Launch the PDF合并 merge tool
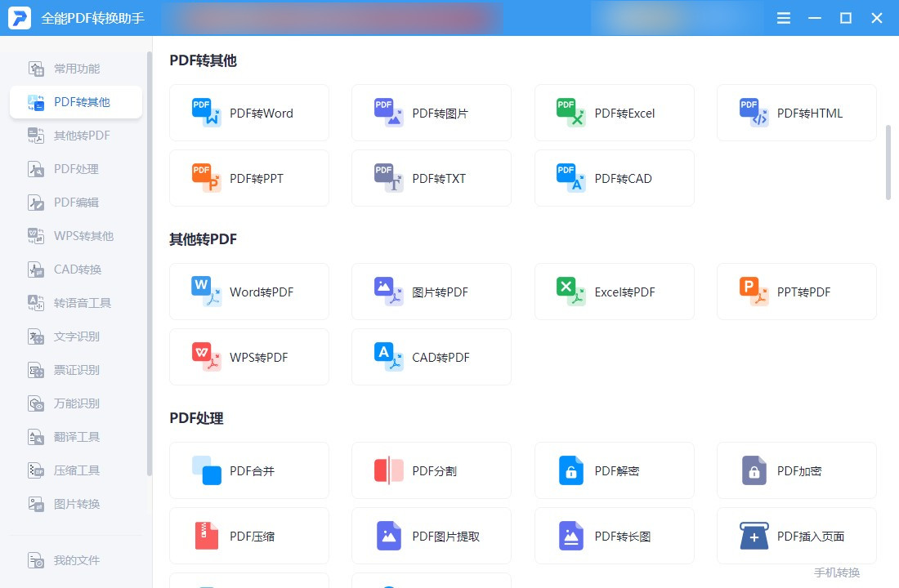 [248, 470]
